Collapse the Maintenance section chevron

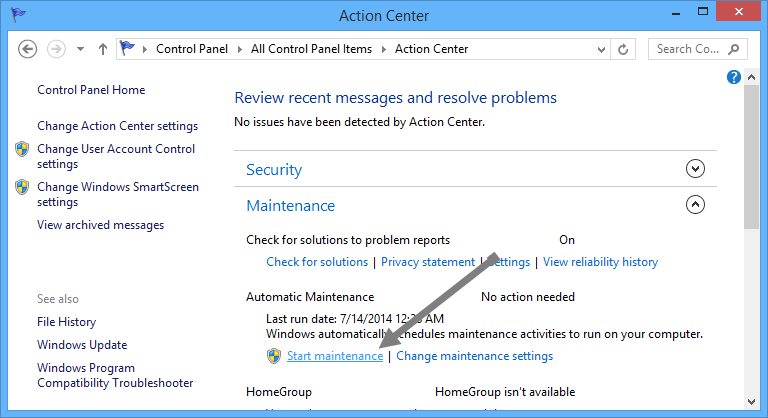coord(695,204)
